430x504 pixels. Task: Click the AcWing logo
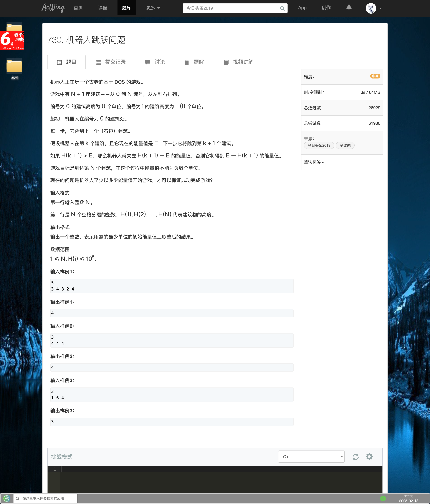pyautogui.click(x=53, y=8)
